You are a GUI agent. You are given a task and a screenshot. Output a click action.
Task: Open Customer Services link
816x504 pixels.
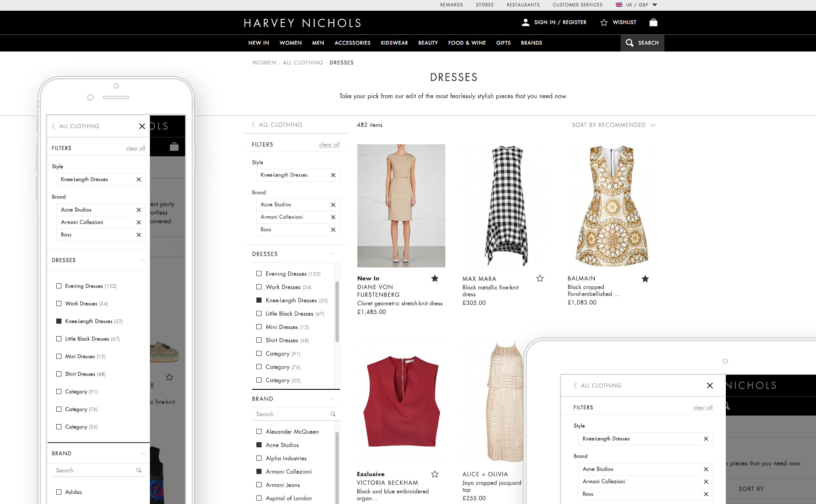coord(578,5)
